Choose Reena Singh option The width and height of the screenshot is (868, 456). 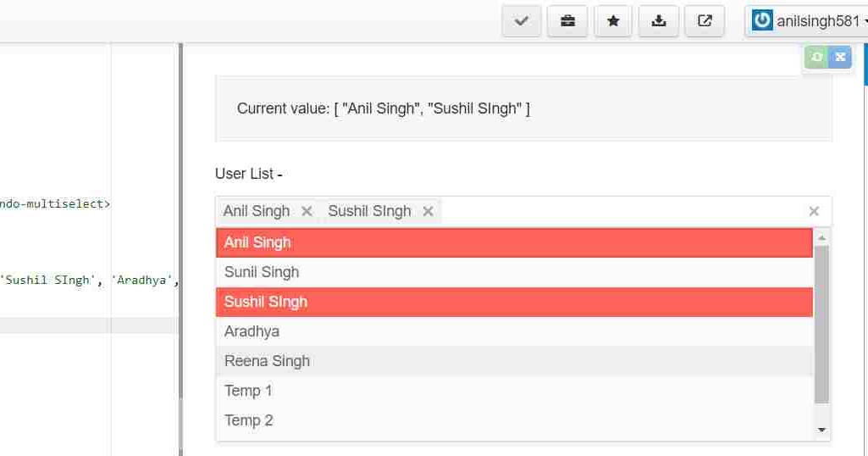(514, 361)
